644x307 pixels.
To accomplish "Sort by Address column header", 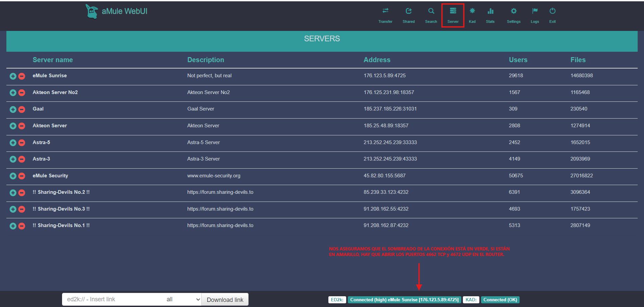I will pyautogui.click(x=377, y=60).
